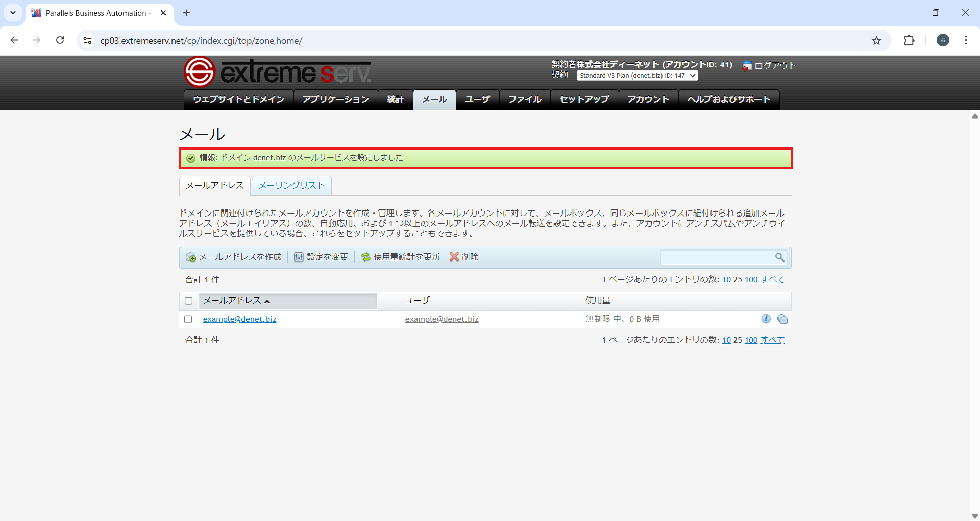Click the search magnifier icon

point(780,257)
